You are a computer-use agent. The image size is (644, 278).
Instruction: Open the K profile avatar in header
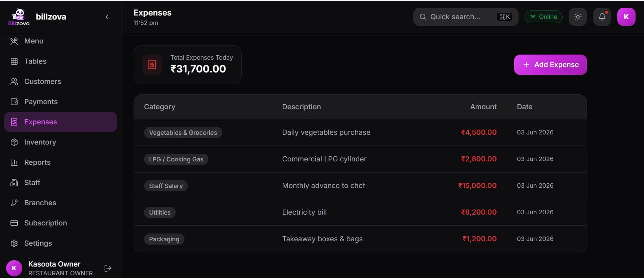pyautogui.click(x=626, y=17)
